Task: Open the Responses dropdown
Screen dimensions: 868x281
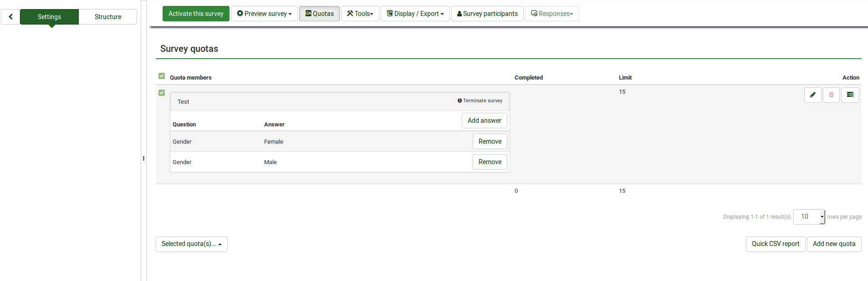Action: pyautogui.click(x=552, y=14)
